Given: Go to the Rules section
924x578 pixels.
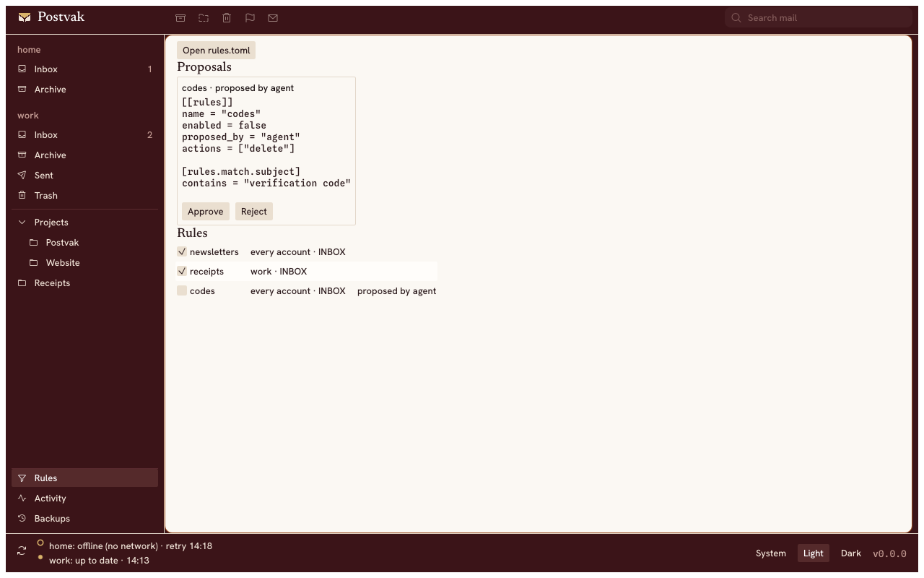Looking at the screenshot, I should coord(84,478).
